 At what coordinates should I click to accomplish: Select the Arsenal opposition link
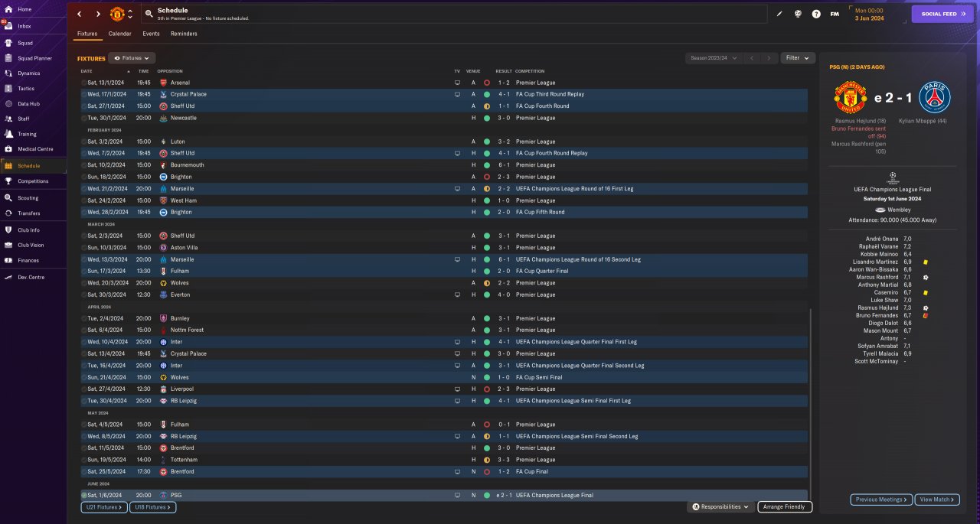(180, 83)
